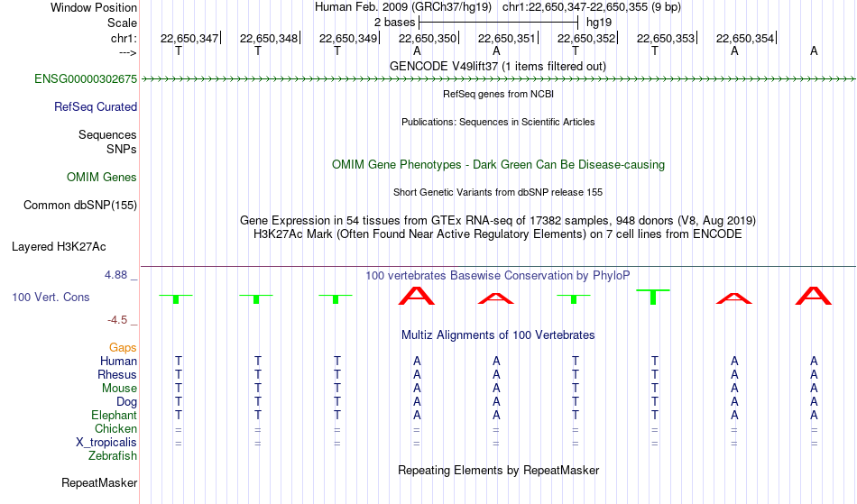
Task: Click the Common dbSNP(155) track label
Action: click(x=80, y=206)
